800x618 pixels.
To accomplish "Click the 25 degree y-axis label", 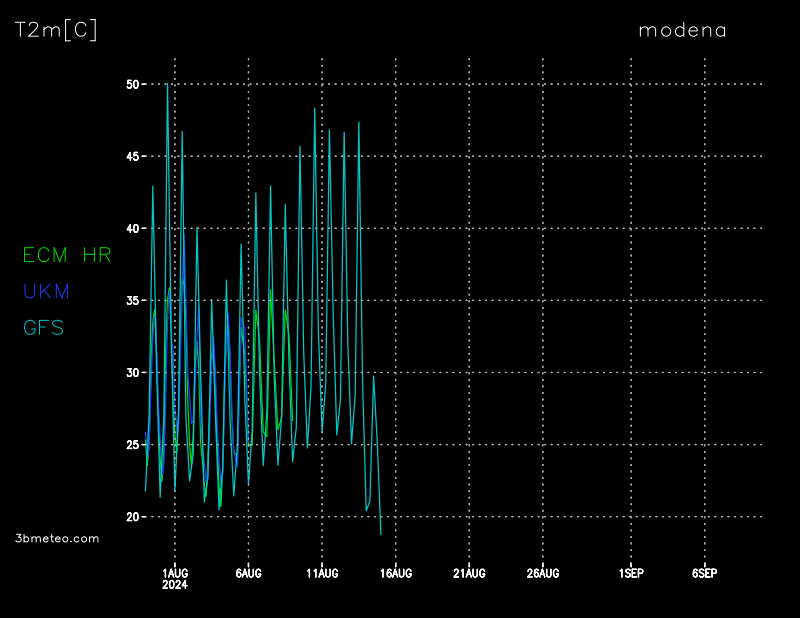I will 132,444.
